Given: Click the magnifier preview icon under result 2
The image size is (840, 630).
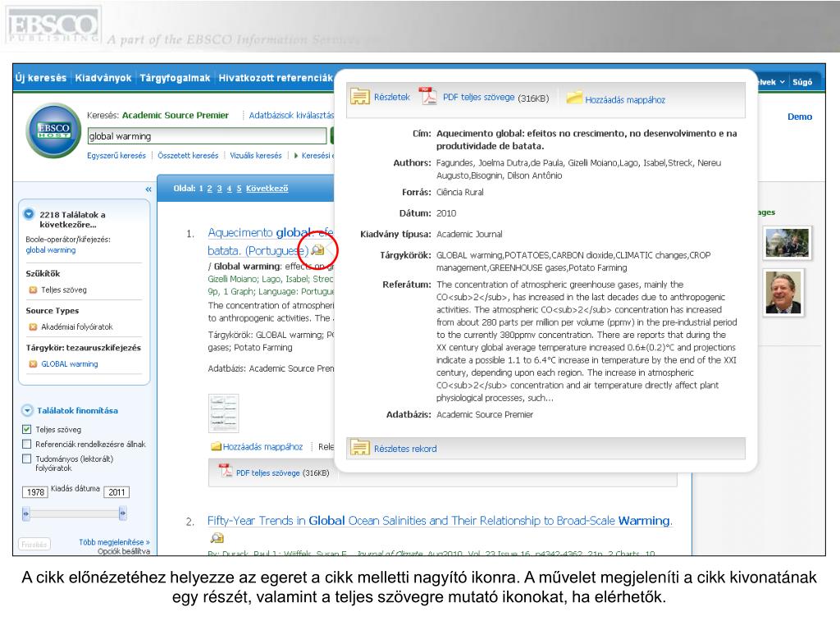Looking at the screenshot, I should coord(217,538).
